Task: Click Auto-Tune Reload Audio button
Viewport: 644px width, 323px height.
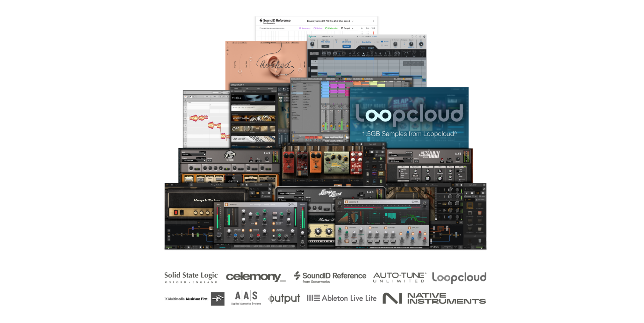Action: tap(314, 53)
